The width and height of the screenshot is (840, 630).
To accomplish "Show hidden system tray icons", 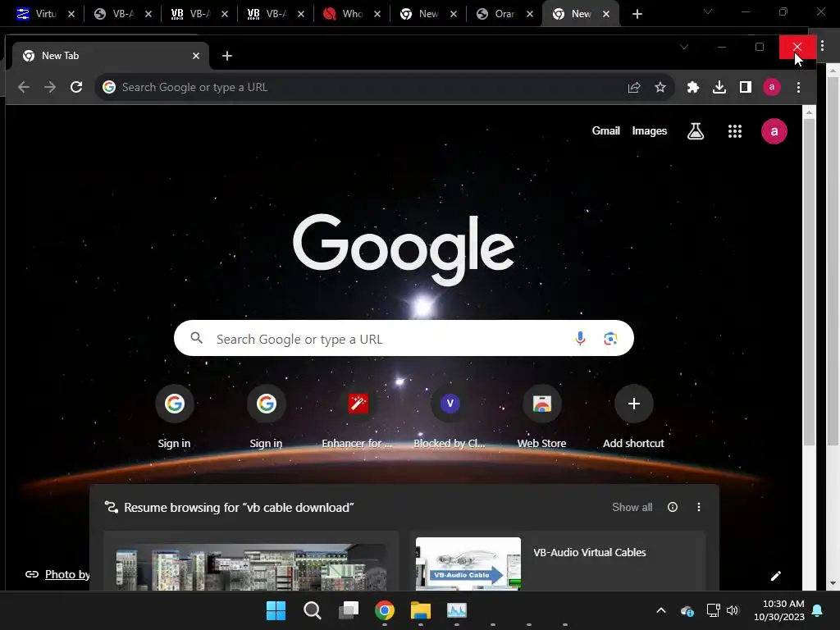I will [x=661, y=610].
